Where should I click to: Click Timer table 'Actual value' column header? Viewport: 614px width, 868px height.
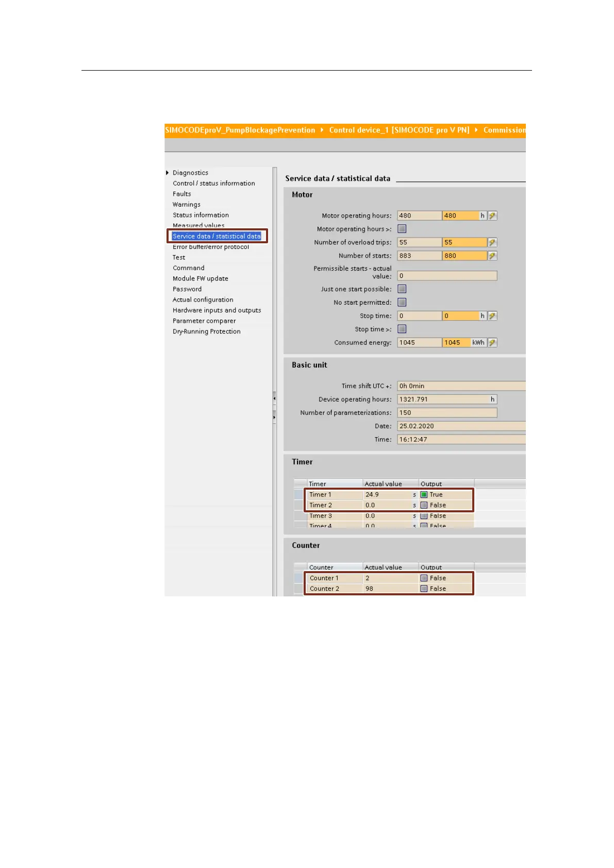point(391,484)
